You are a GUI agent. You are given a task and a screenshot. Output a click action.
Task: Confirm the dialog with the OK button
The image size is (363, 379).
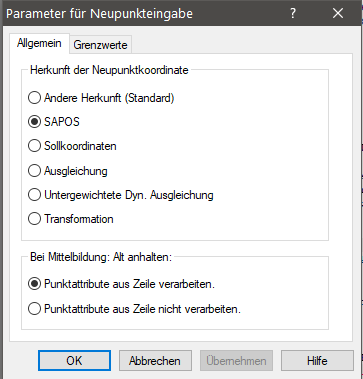[x=74, y=361]
